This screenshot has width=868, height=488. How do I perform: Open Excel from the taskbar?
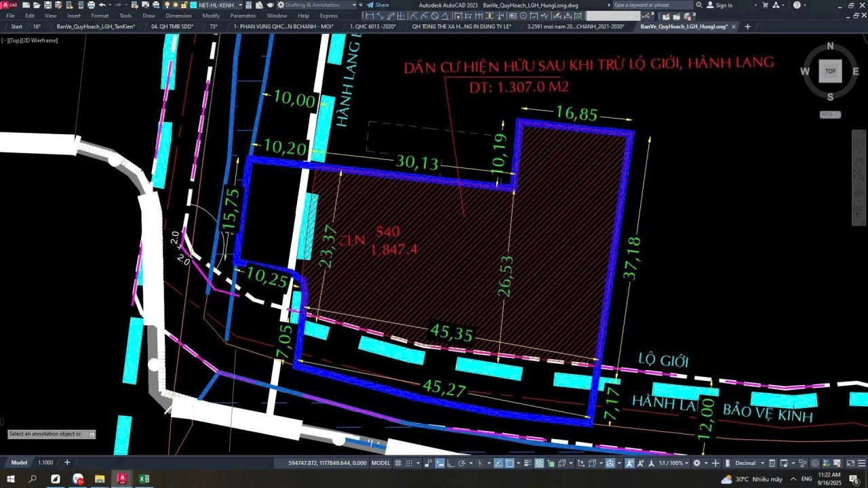click(144, 479)
